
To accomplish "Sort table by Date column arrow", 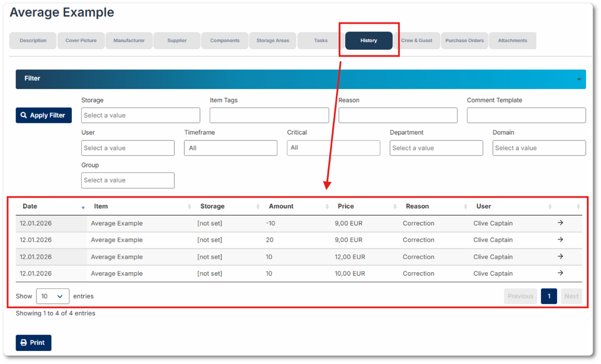I will tap(83, 207).
